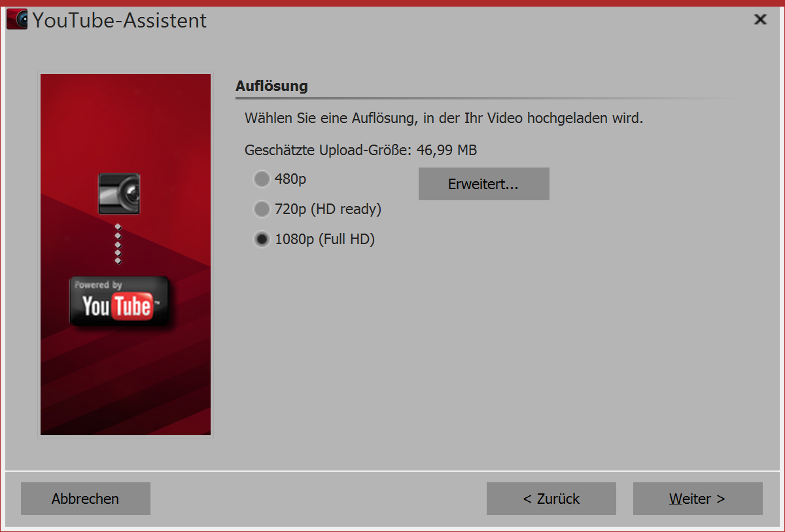
Task: Close the YouTube-Assistent dialog with the X
Action: pyautogui.click(x=760, y=20)
